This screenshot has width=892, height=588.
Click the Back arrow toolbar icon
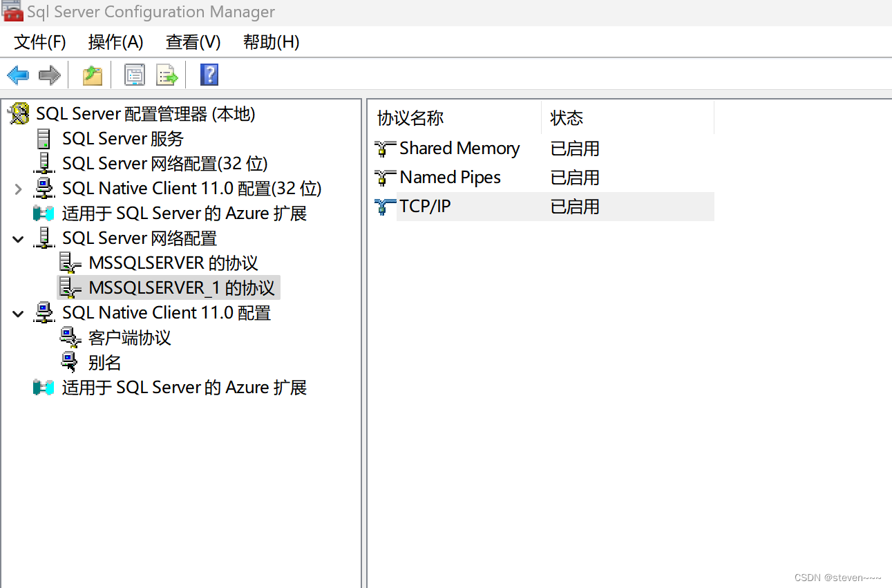click(18, 75)
